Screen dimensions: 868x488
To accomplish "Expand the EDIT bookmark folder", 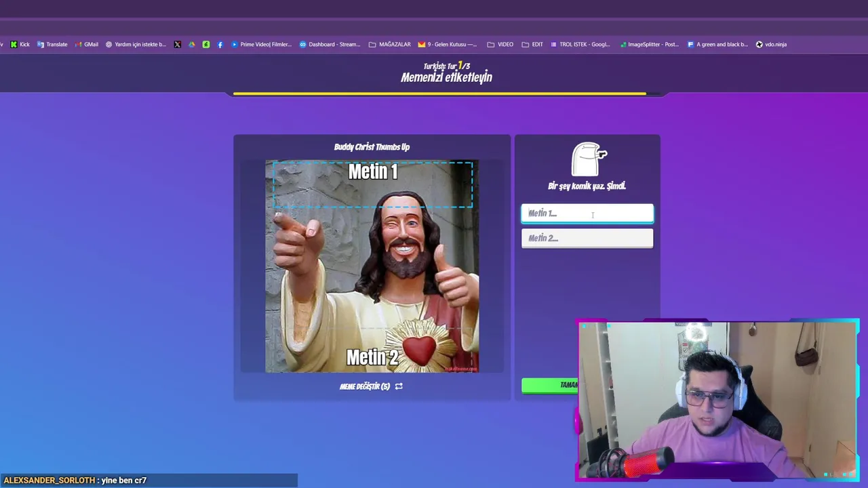I will click(x=532, y=44).
